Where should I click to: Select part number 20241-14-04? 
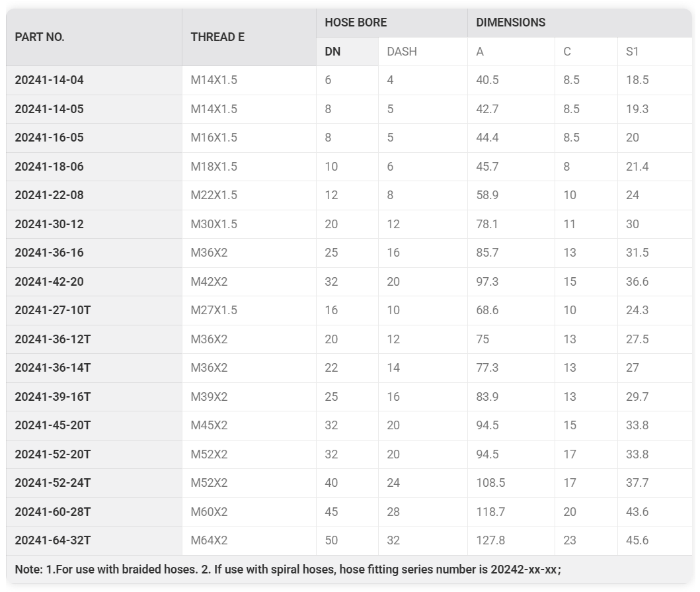50,80
